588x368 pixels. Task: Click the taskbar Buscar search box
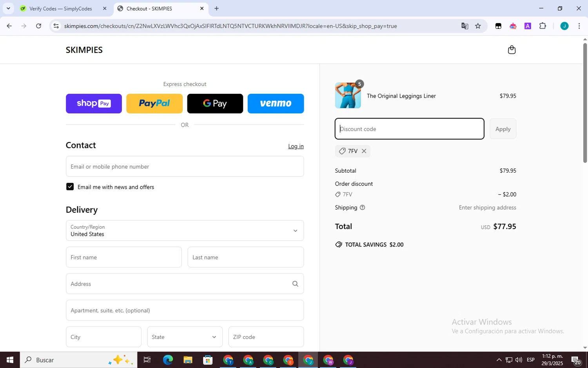pyautogui.click(x=78, y=360)
